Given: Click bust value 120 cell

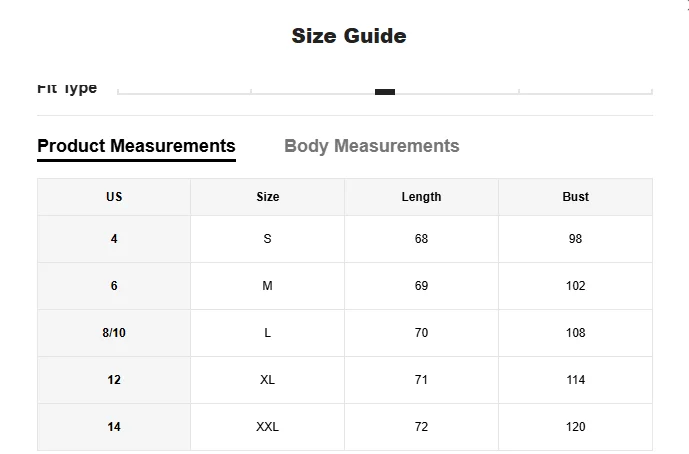Looking at the screenshot, I should [575, 427].
